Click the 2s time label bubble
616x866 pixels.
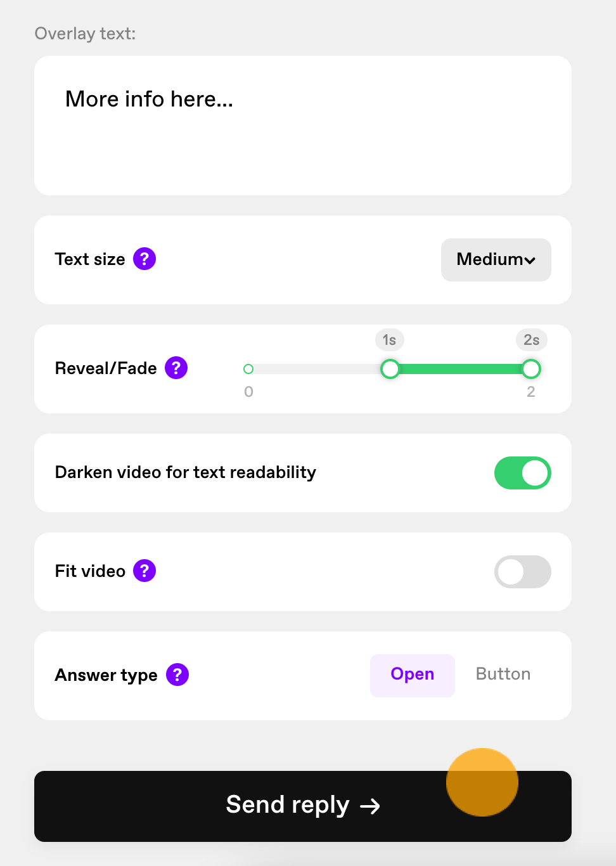[532, 340]
